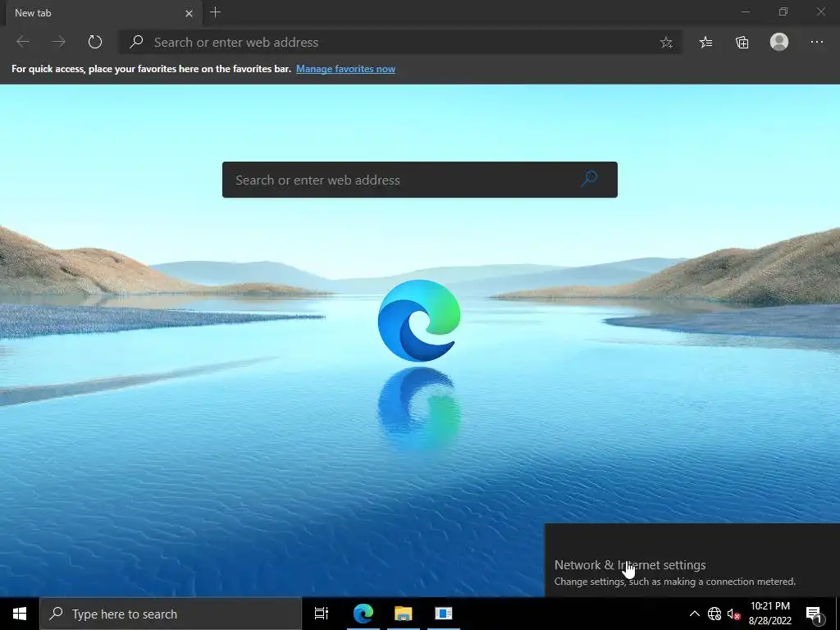Click the network globe tray icon
840x630 pixels.
point(714,614)
